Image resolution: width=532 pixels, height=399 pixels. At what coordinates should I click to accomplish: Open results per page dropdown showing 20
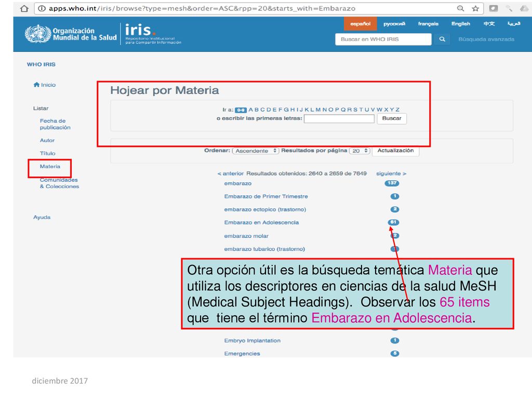pyautogui.click(x=360, y=151)
